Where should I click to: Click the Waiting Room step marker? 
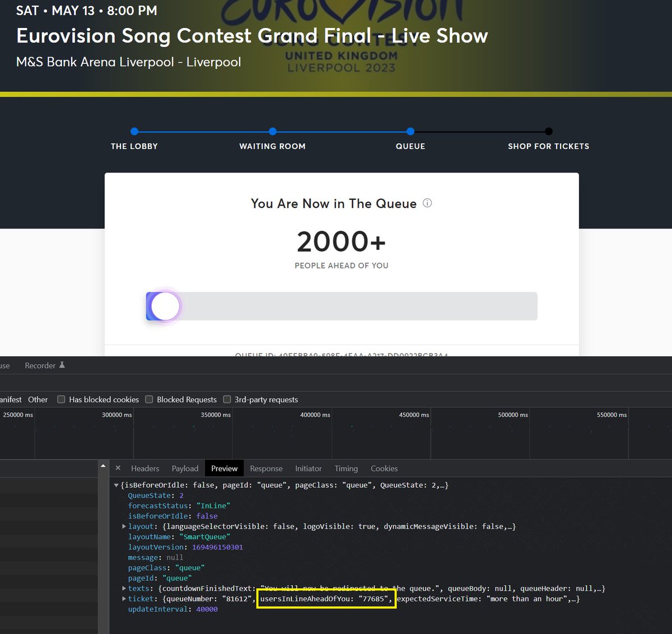(273, 132)
